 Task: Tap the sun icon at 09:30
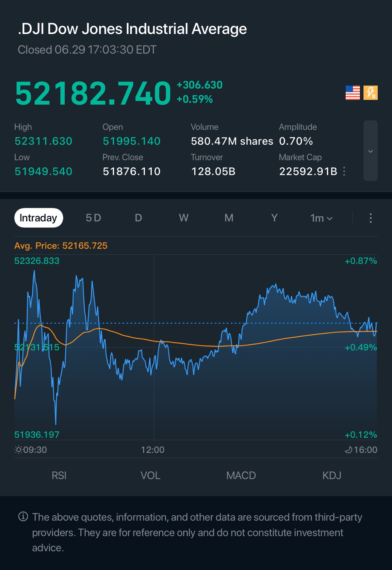click(19, 450)
